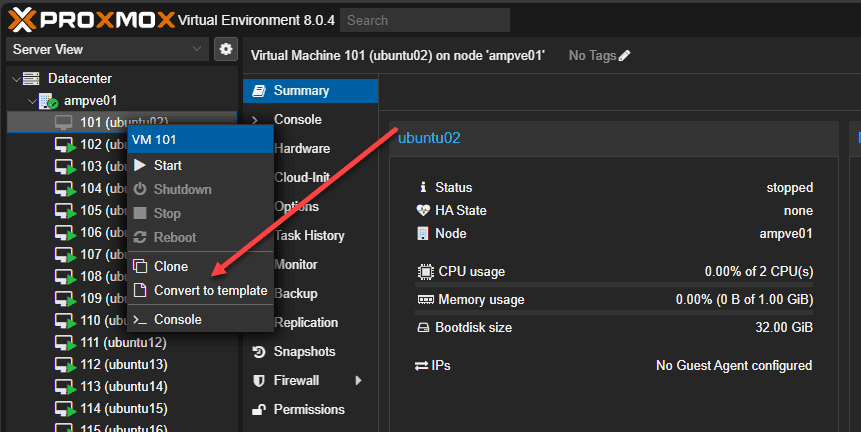Click the VM 101 monitor icon

click(x=64, y=122)
